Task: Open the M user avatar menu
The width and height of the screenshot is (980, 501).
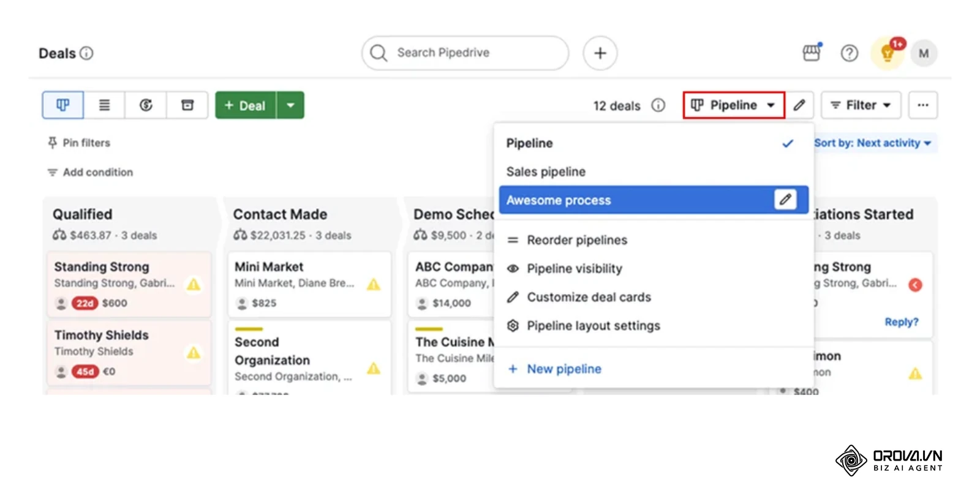Action: pyautogui.click(x=924, y=53)
